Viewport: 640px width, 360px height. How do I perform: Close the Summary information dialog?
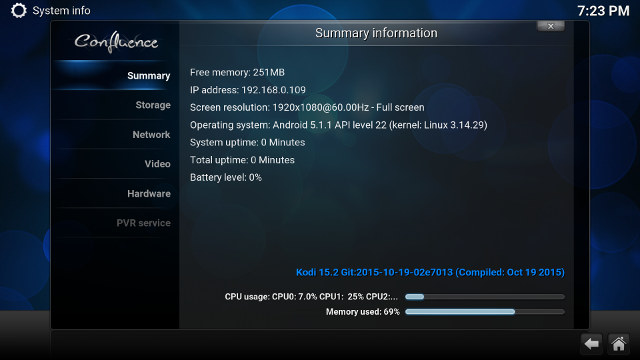(x=551, y=27)
